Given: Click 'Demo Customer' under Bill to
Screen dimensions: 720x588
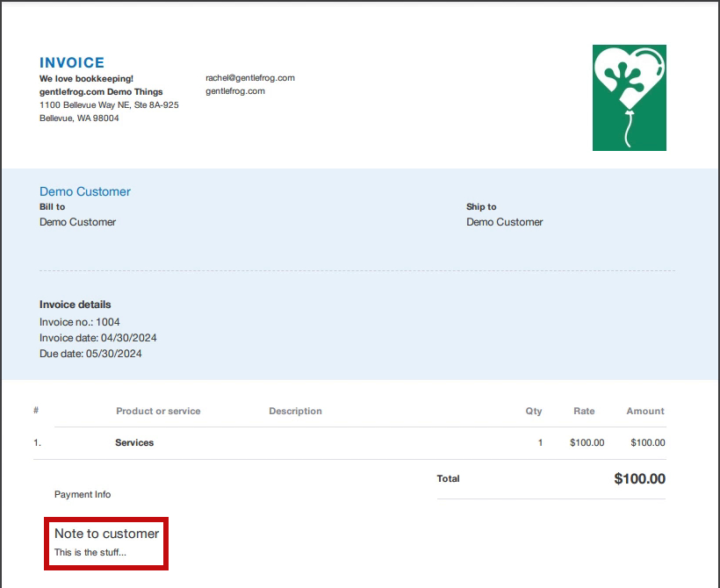Looking at the screenshot, I should click(x=77, y=222).
